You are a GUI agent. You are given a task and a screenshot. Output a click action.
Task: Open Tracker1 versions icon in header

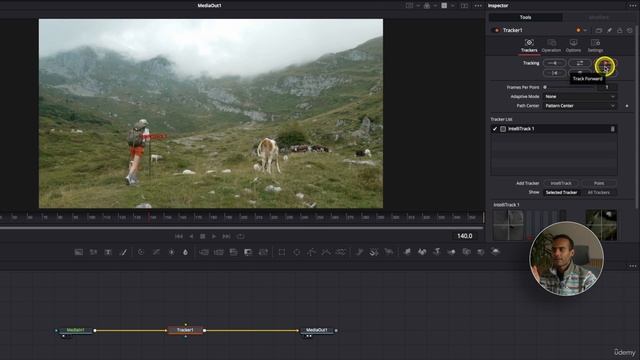coord(599,30)
